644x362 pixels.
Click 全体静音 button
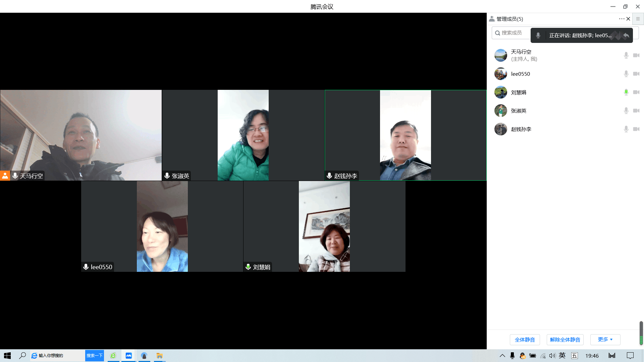click(525, 340)
